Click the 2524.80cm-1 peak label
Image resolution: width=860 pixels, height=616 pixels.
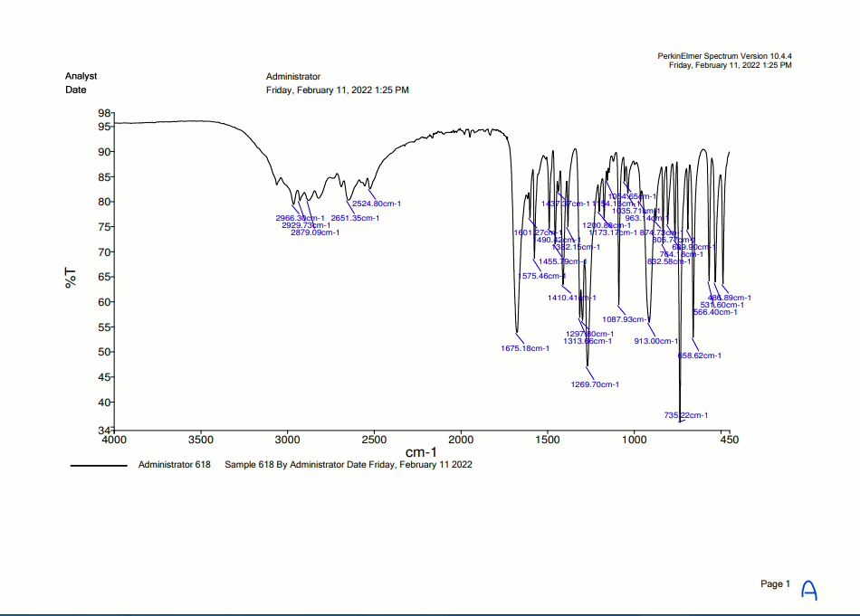point(377,204)
